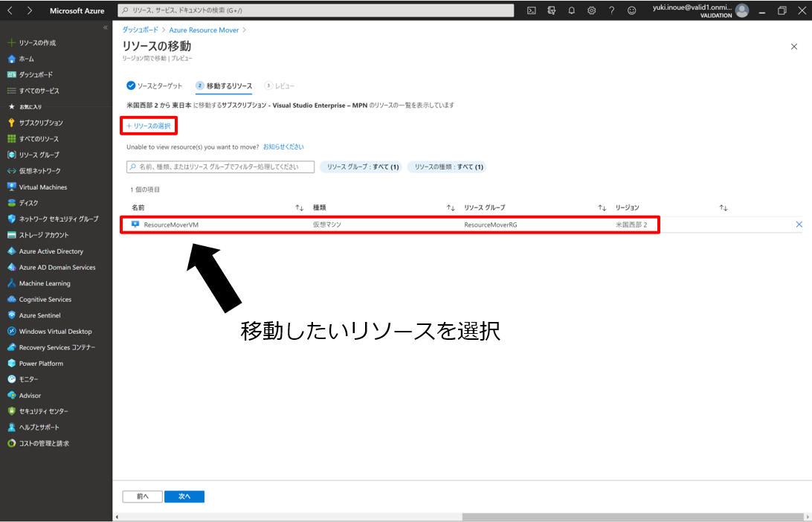
Task: Click Machine Learning sidebar icon
Action: [11, 283]
